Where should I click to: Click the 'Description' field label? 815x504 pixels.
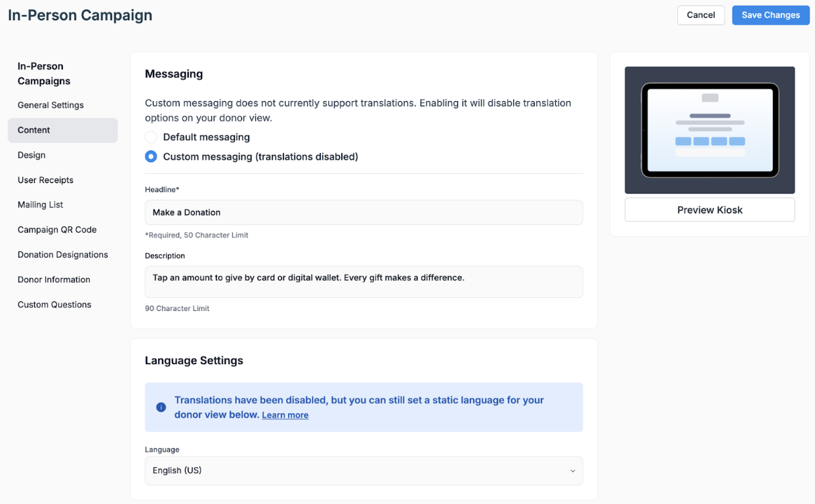pyautogui.click(x=165, y=256)
